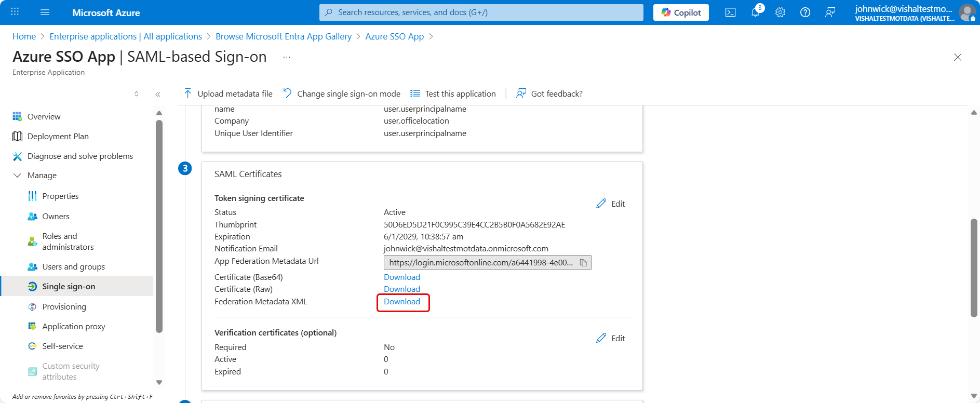This screenshot has height=403, width=980.
Task: Edit the Token signing certificate
Action: [611, 204]
